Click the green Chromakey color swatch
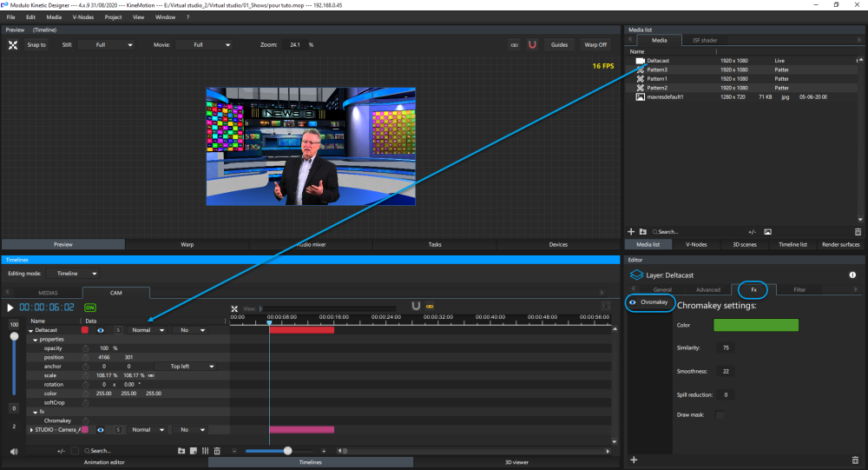 click(755, 325)
